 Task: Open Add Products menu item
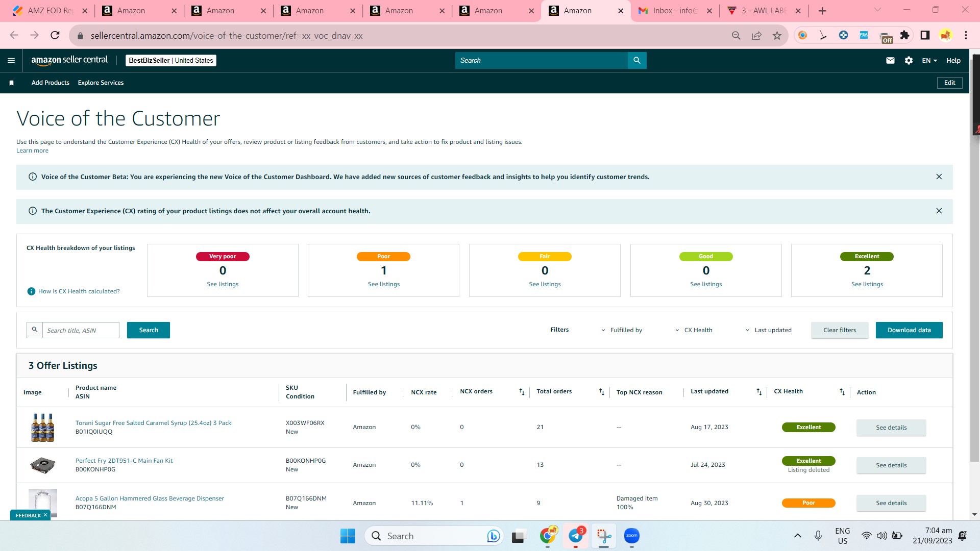pos(51,83)
